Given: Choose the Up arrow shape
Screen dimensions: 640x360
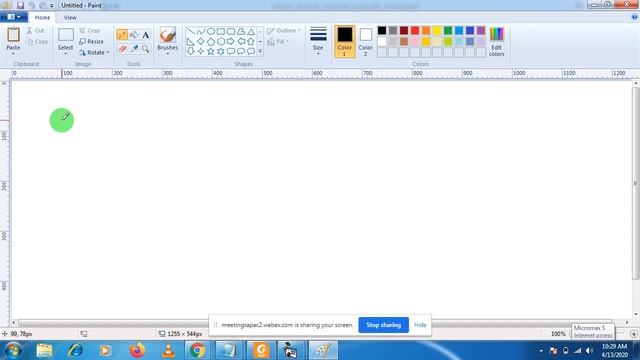Looking at the screenshot, I should [251, 42].
